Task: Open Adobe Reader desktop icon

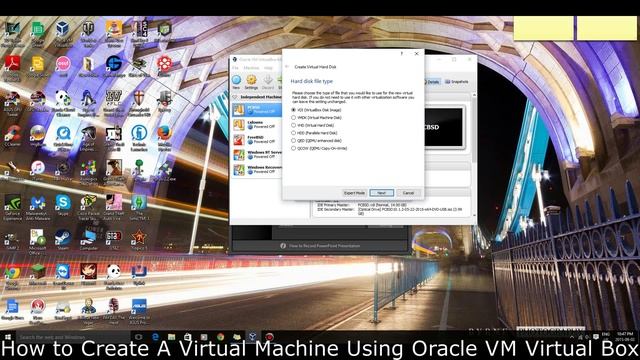Action: [x=12, y=67]
